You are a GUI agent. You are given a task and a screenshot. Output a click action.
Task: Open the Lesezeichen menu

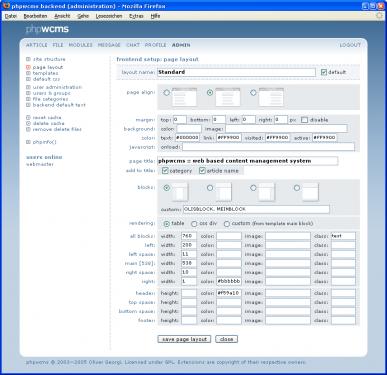point(109,16)
